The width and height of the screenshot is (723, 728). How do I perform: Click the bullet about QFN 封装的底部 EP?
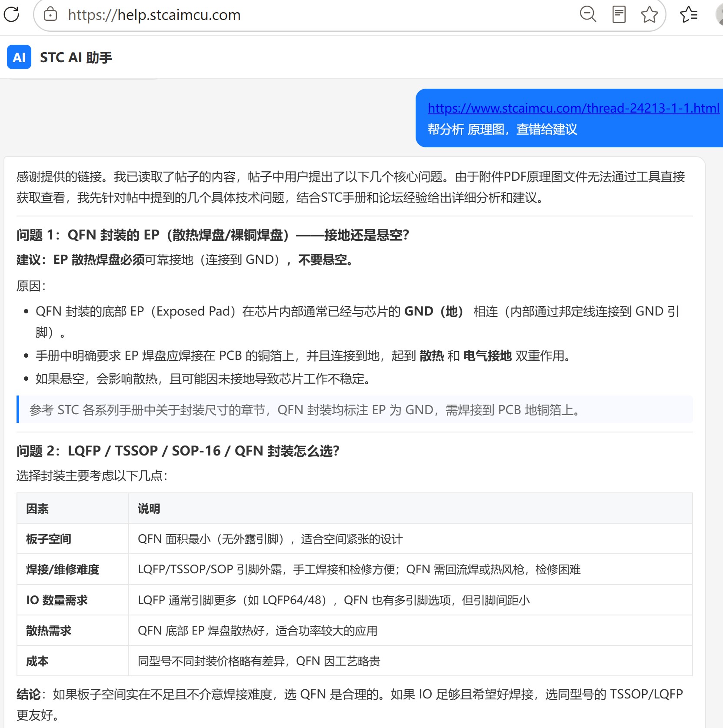coord(357,322)
